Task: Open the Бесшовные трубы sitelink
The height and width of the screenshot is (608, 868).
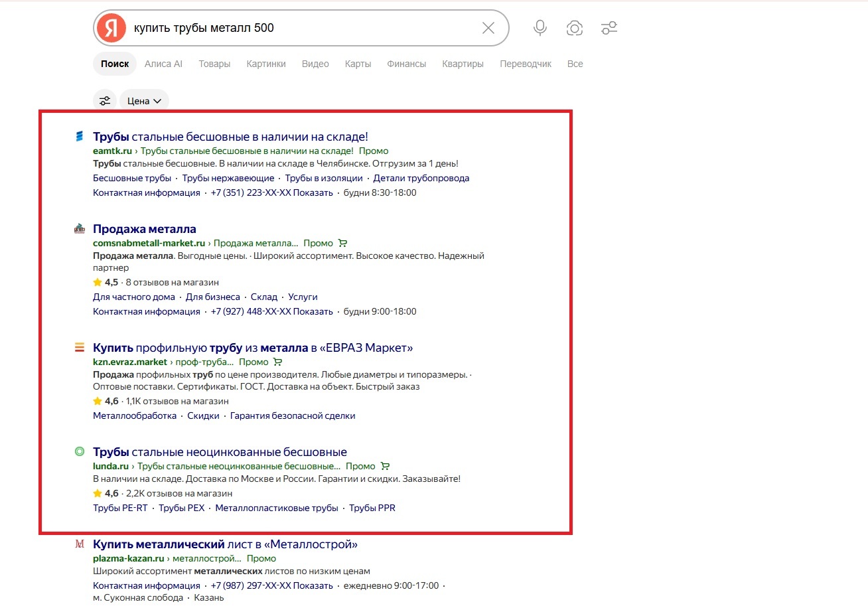Action: (132, 178)
